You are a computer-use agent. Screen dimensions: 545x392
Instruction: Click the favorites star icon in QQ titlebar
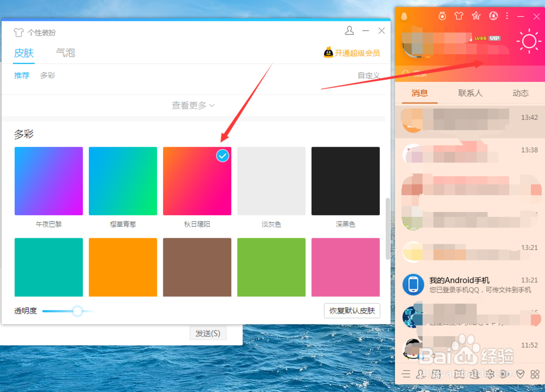476,16
